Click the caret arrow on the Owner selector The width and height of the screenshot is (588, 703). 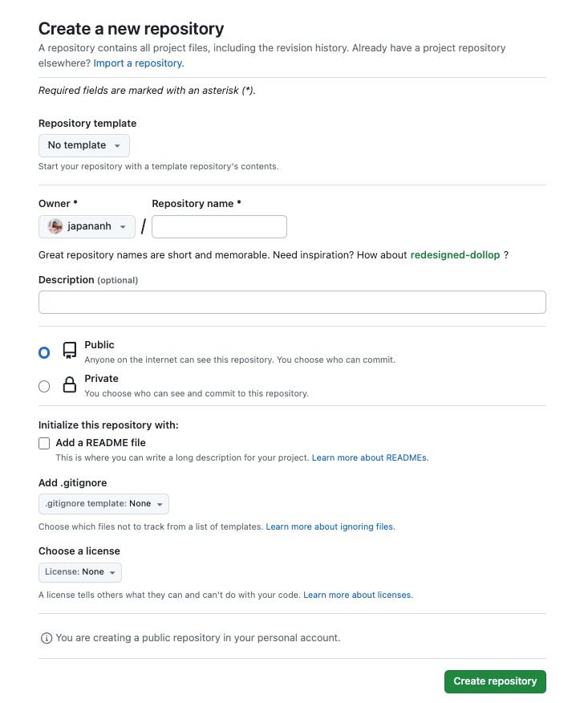116,226
